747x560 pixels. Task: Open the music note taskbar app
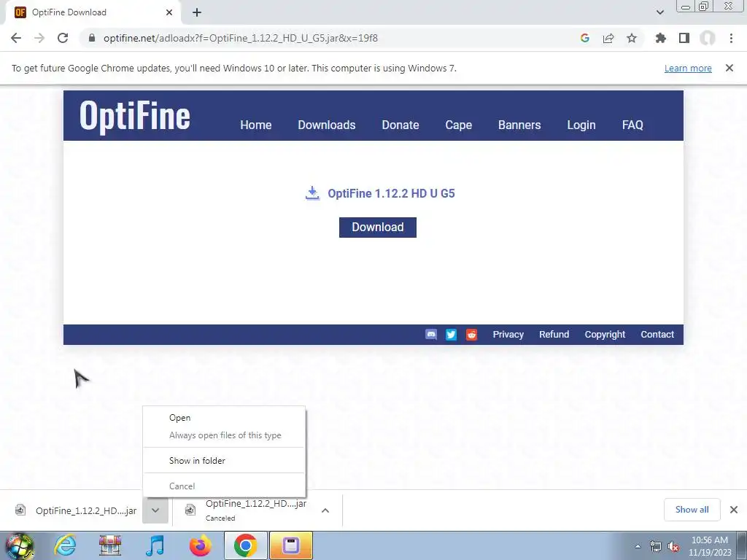tap(155, 545)
